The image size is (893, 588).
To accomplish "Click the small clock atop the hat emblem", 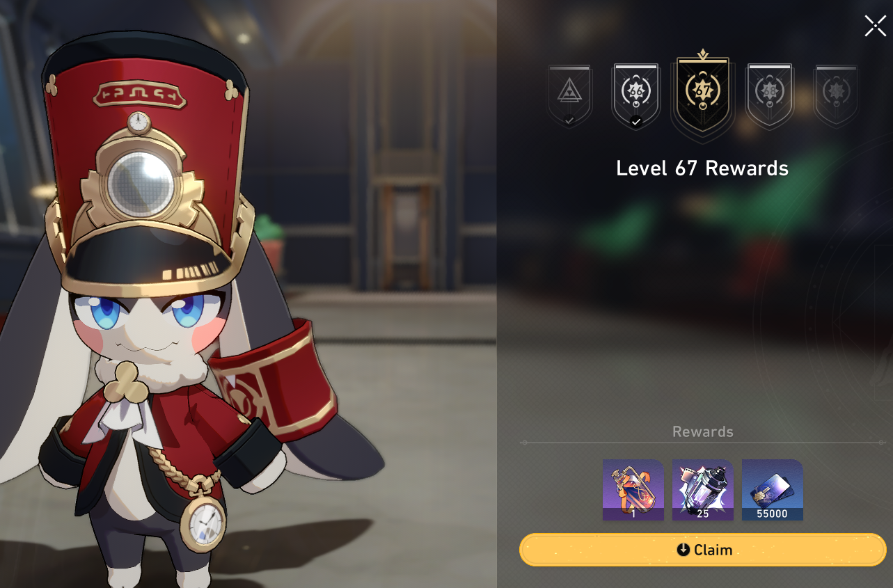I will [x=139, y=122].
